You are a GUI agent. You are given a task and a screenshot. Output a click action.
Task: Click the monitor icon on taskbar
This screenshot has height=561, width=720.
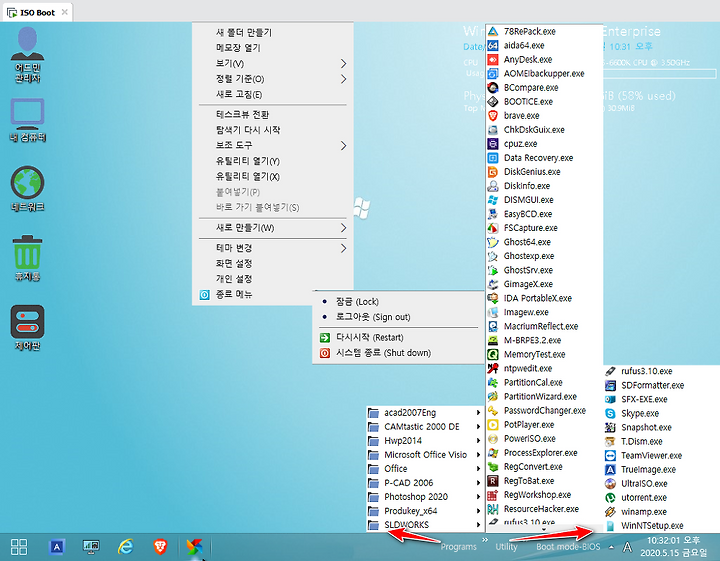coord(91,547)
